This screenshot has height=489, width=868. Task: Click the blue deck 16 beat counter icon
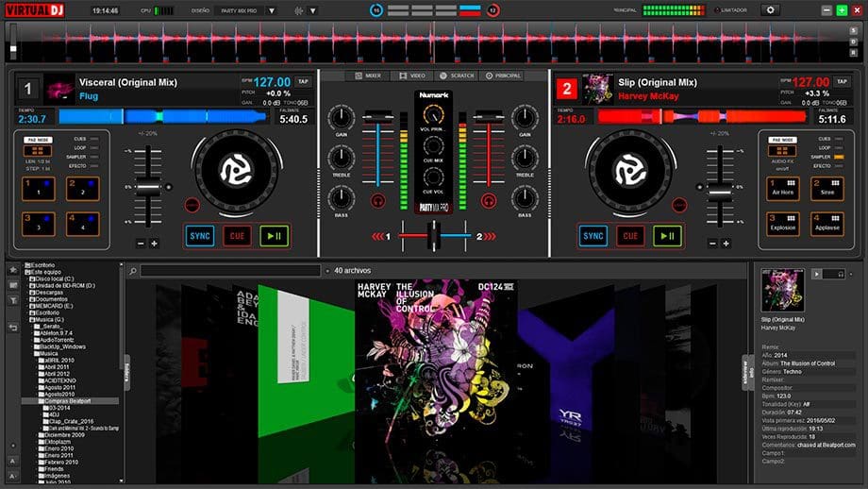[x=376, y=10]
